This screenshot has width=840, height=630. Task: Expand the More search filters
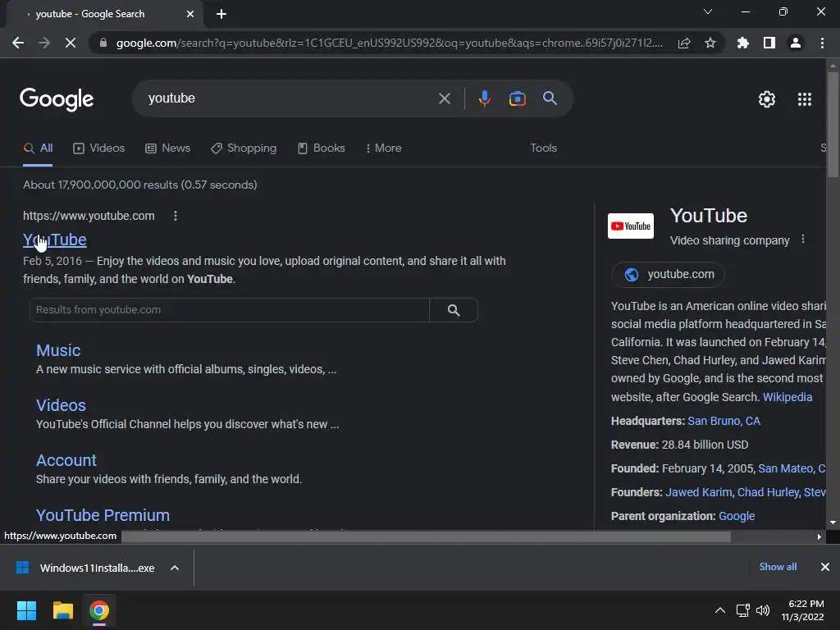point(384,148)
